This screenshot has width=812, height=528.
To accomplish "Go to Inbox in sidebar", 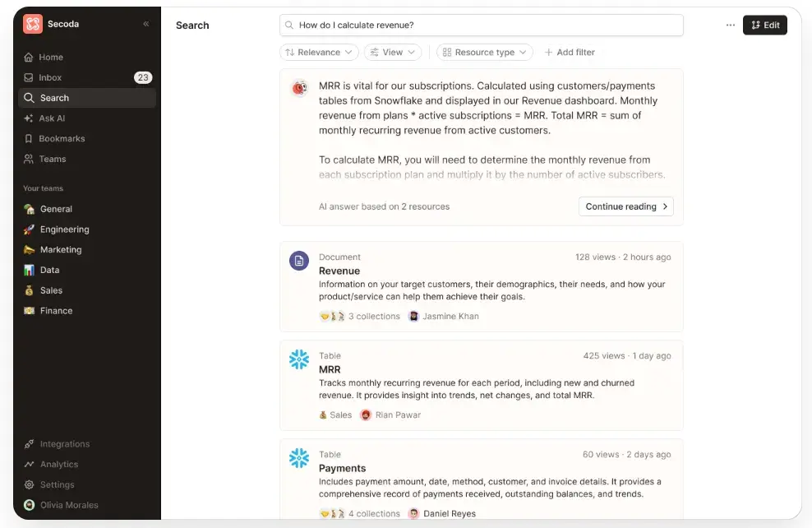I will click(50, 77).
